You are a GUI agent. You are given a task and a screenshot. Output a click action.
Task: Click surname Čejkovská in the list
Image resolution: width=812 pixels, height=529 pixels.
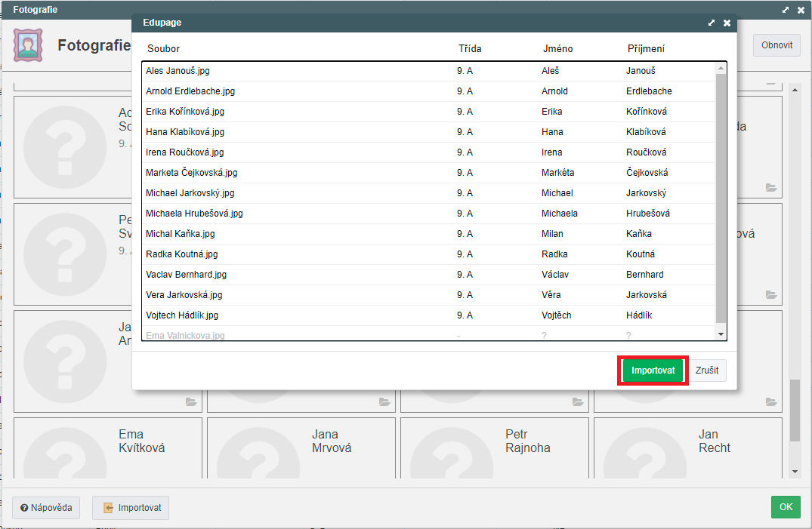point(647,172)
